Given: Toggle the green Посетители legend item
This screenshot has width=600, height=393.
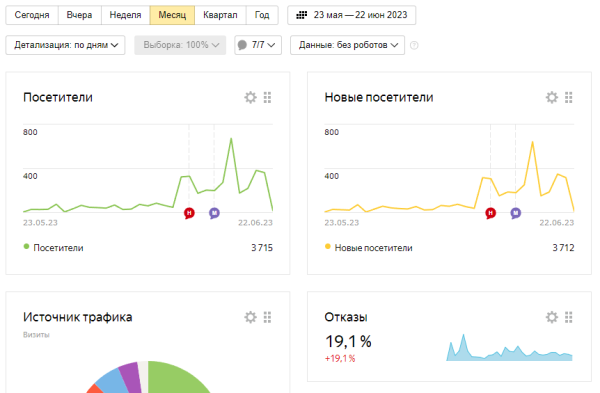Looking at the screenshot, I should [x=54, y=248].
